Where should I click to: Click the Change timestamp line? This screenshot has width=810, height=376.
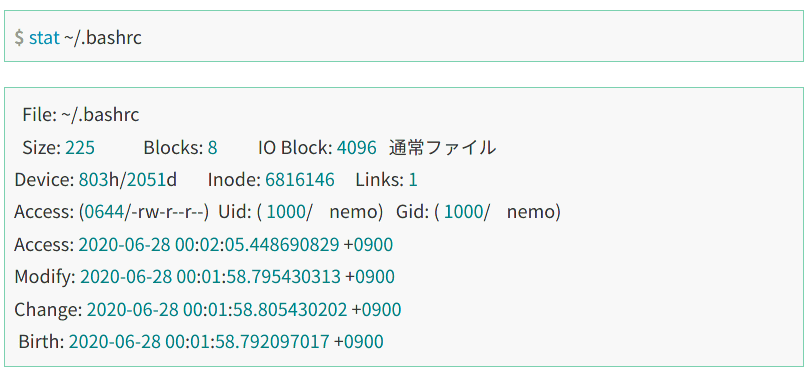point(208,309)
